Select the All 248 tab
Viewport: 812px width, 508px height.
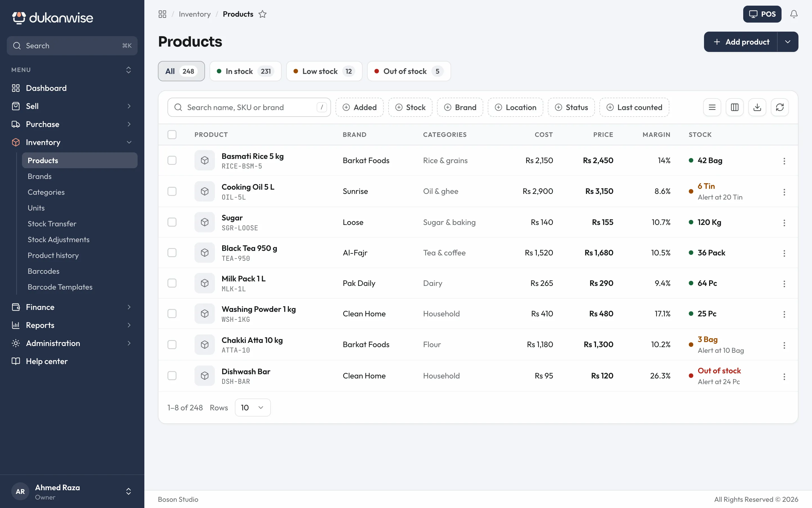[181, 71]
